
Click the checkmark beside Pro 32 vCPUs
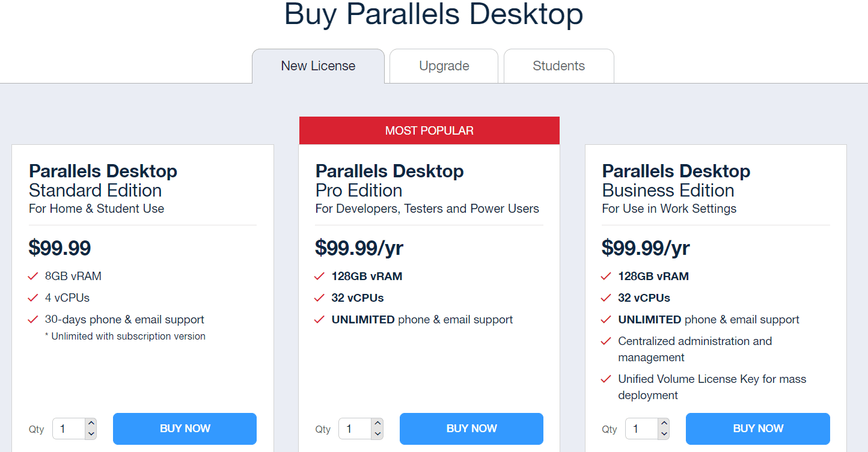[x=320, y=298]
